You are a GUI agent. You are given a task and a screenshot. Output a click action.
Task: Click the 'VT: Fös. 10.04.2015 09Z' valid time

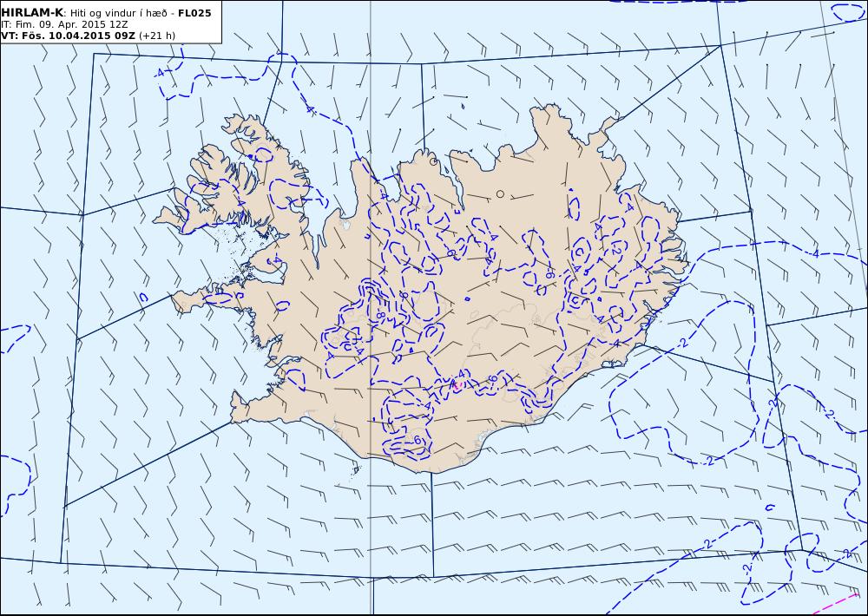click(68, 36)
